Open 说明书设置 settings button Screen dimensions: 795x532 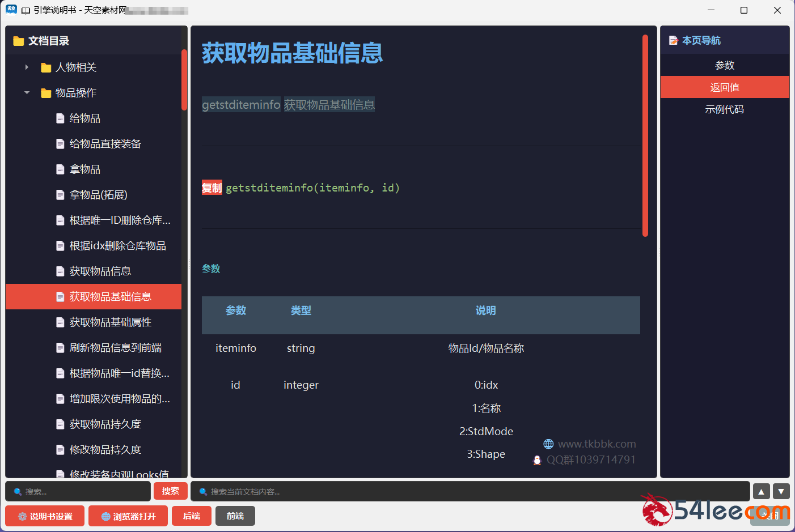[x=45, y=516]
